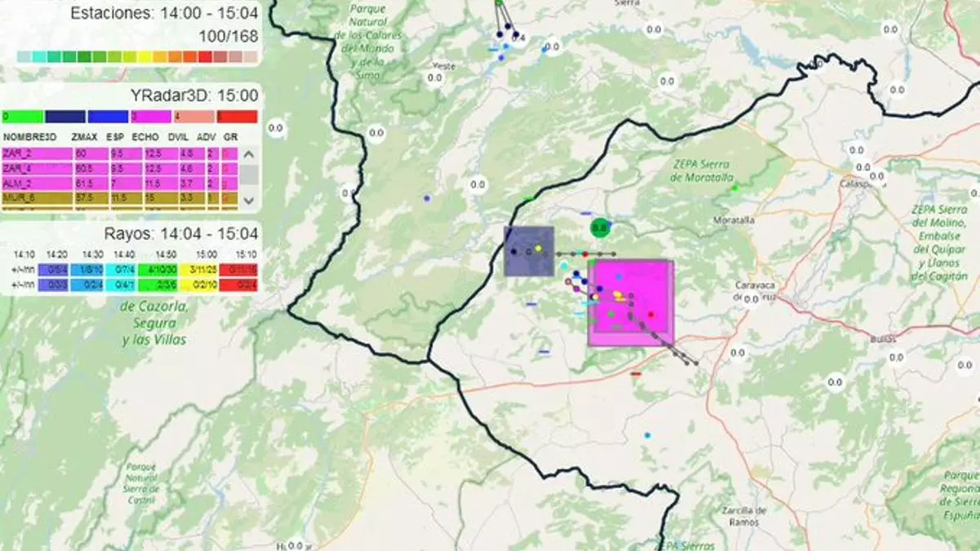Viewport: 980px width, 551px height.
Task: Click the red dash marker below magenta cell
Action: pyautogui.click(x=635, y=374)
